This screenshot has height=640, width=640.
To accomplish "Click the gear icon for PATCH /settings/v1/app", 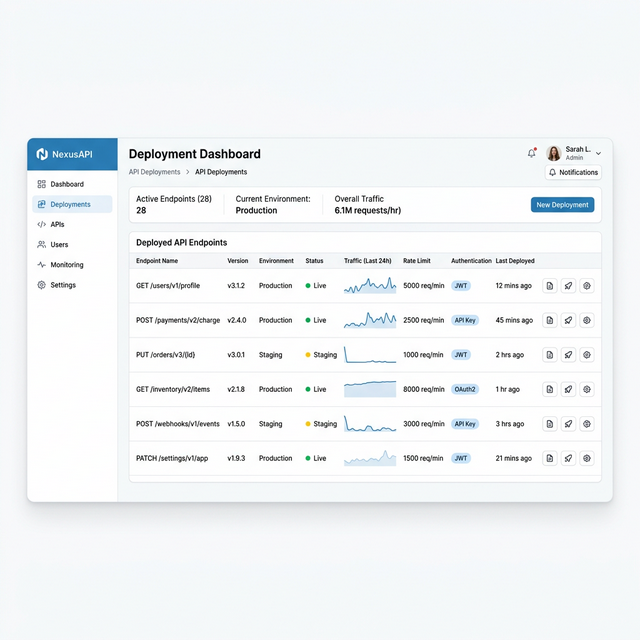I will (587, 458).
